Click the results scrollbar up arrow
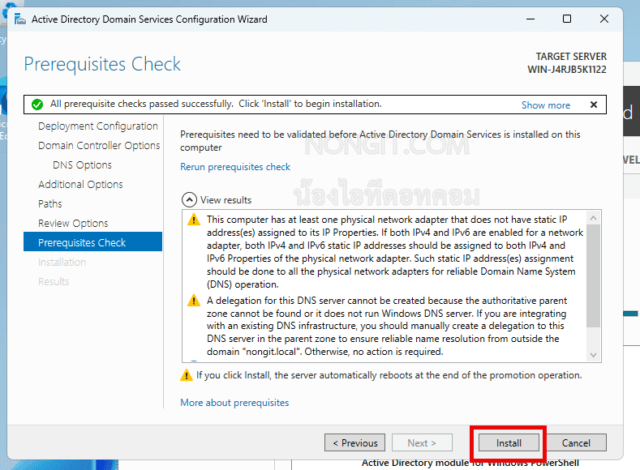 click(593, 218)
